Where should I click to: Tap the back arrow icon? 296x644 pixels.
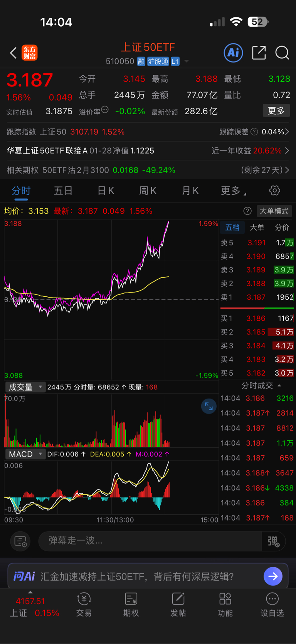coord(13,53)
